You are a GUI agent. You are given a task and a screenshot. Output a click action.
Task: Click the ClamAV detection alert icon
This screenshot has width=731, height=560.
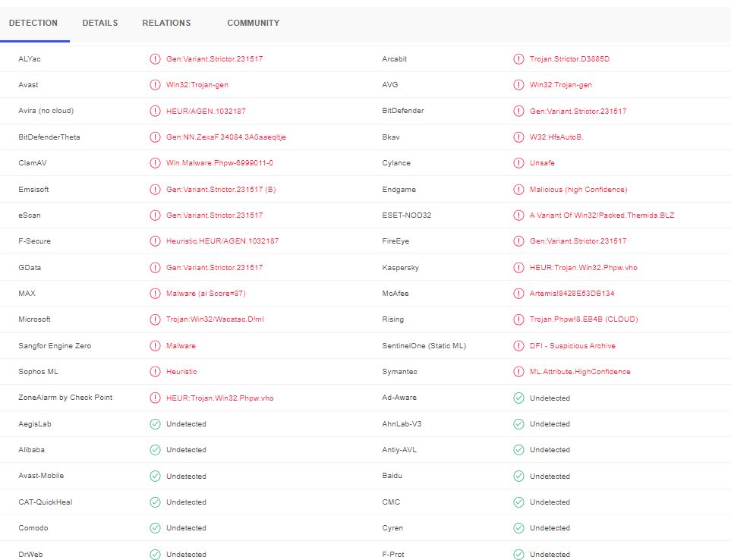[155, 163]
